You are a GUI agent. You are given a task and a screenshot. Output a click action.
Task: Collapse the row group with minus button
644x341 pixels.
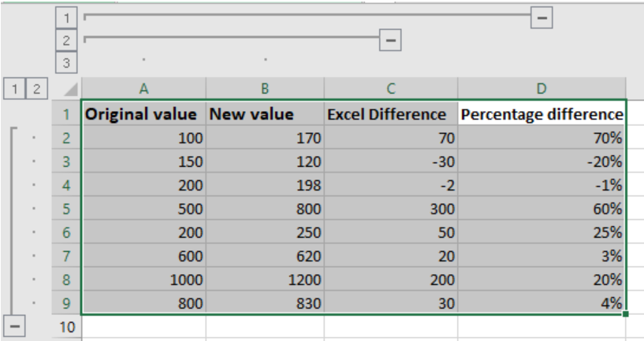[x=14, y=326]
